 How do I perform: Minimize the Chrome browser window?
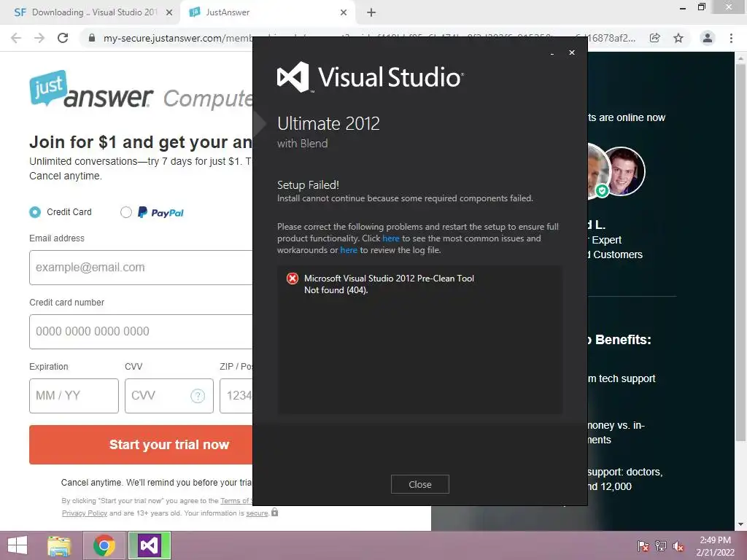click(x=683, y=8)
